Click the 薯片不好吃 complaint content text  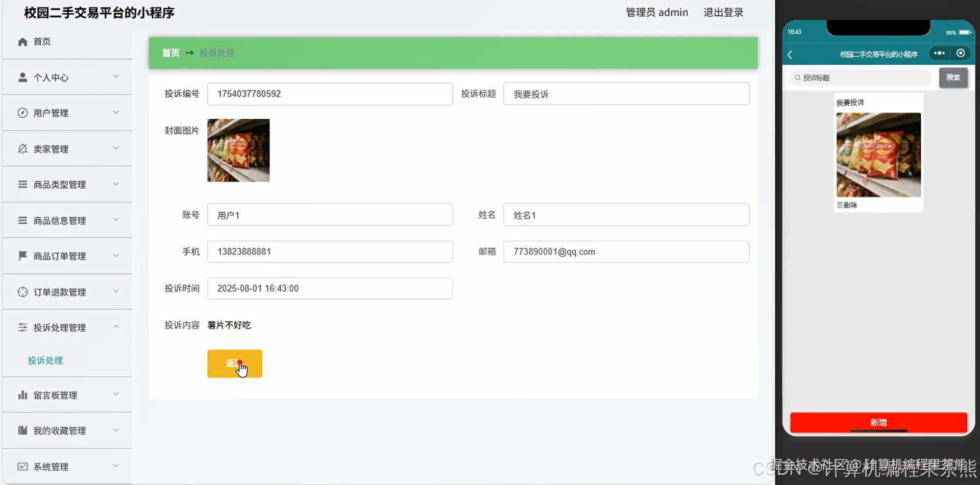(229, 325)
